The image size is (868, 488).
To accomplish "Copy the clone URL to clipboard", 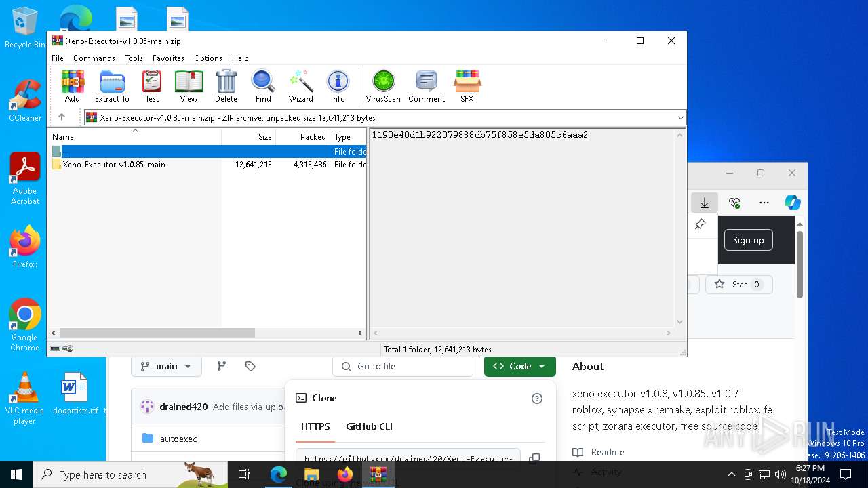I will pos(534,459).
